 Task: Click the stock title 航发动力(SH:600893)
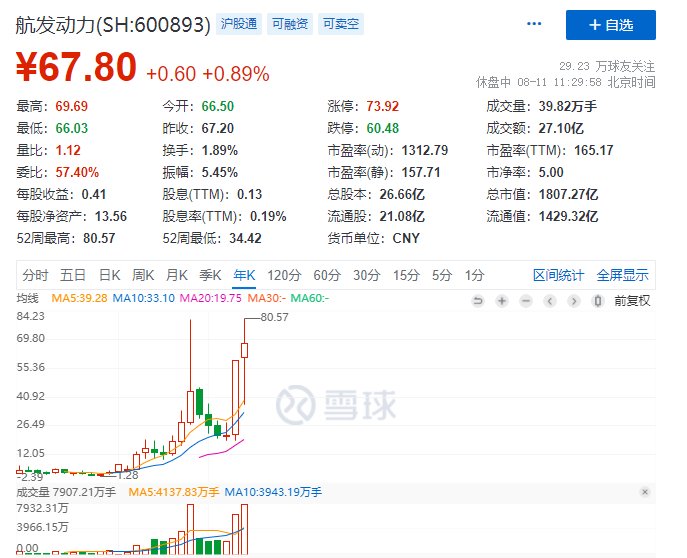(x=113, y=25)
